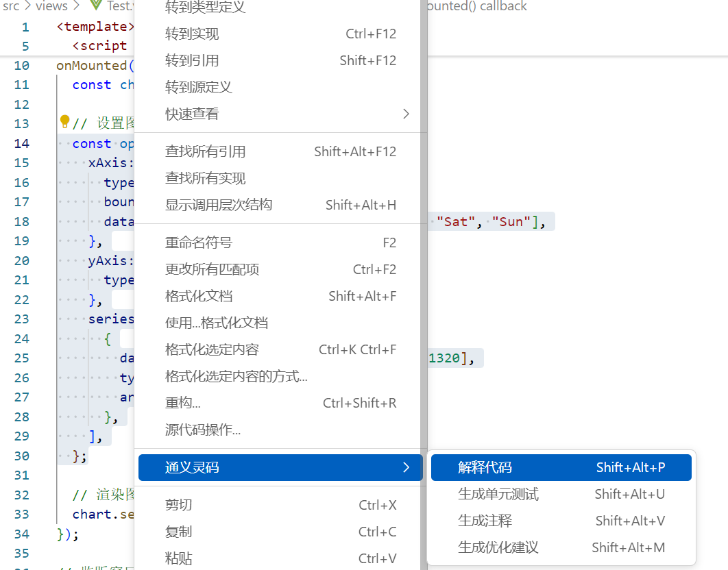Click the 1320 value in code
Image resolution: width=728 pixels, height=570 pixels.
[444, 358]
